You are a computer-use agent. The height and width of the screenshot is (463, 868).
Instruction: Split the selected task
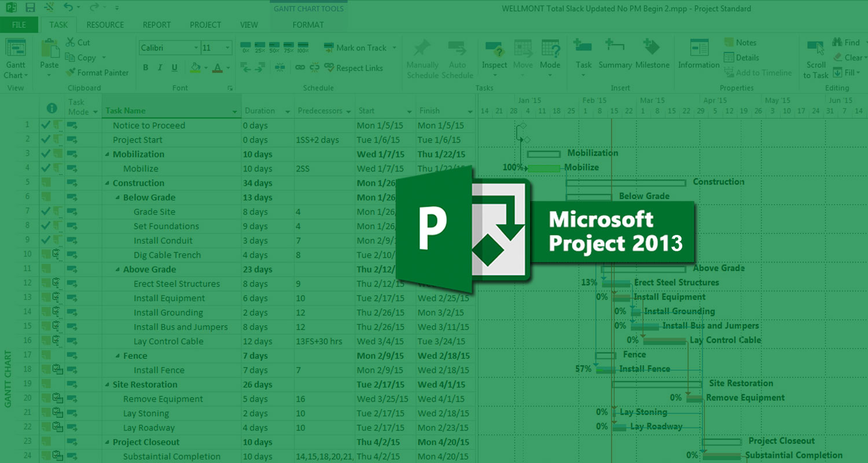(280, 68)
